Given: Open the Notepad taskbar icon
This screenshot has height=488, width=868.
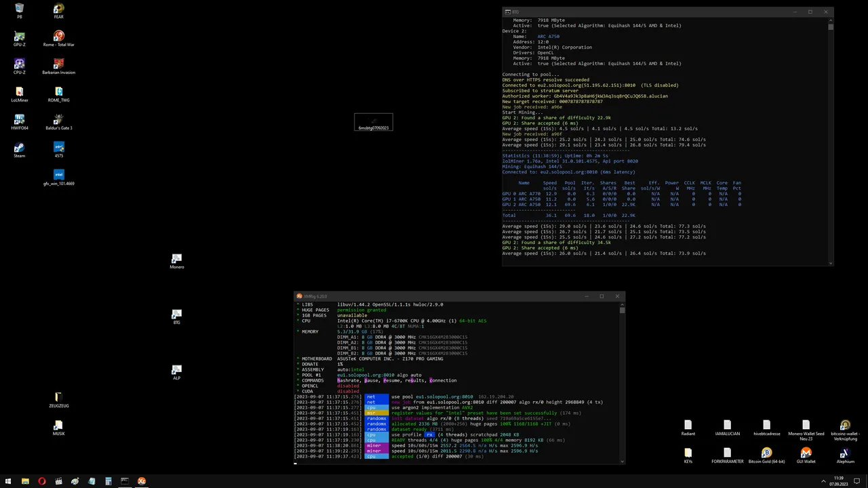Looking at the screenshot, I should pyautogui.click(x=92, y=481).
